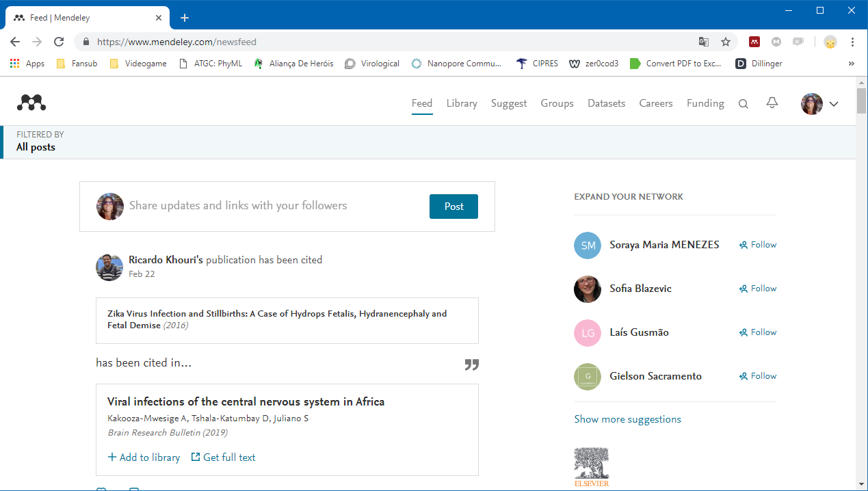Image resolution: width=868 pixels, height=491 pixels.
Task: Open Virological bookmark
Action: (372, 64)
